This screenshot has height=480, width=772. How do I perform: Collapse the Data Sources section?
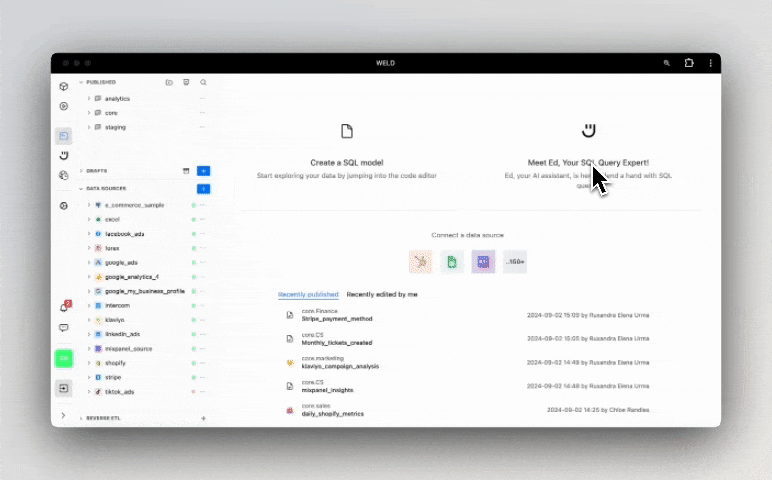81,188
